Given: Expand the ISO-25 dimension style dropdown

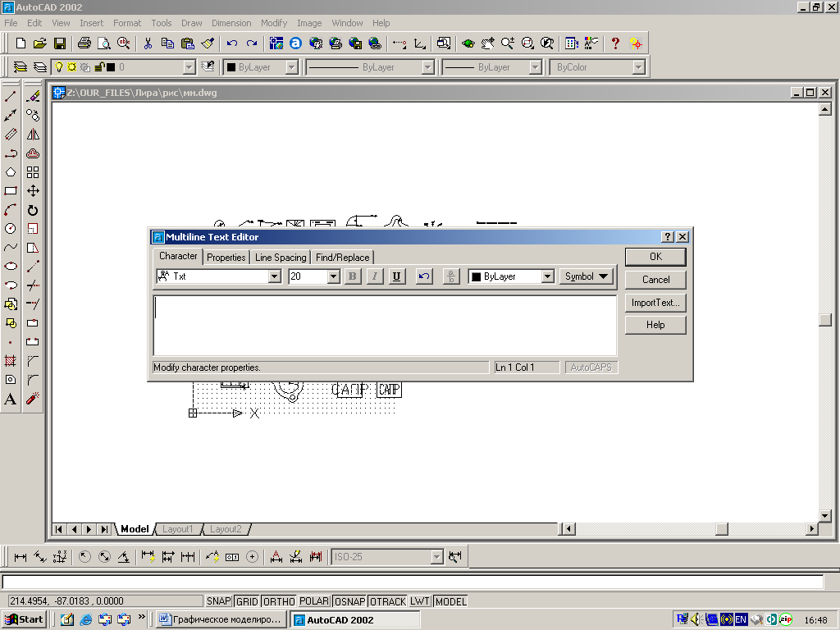Looking at the screenshot, I should 437,557.
